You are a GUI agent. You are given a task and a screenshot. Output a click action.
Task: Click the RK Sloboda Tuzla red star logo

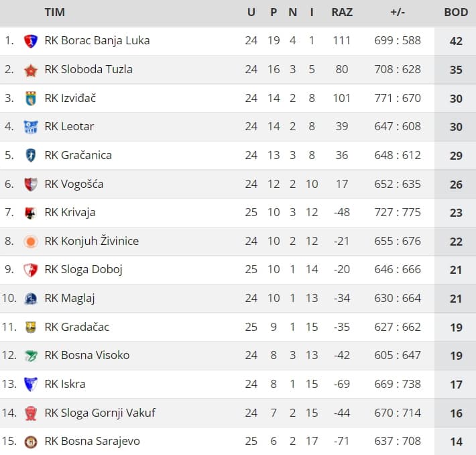tap(31, 70)
